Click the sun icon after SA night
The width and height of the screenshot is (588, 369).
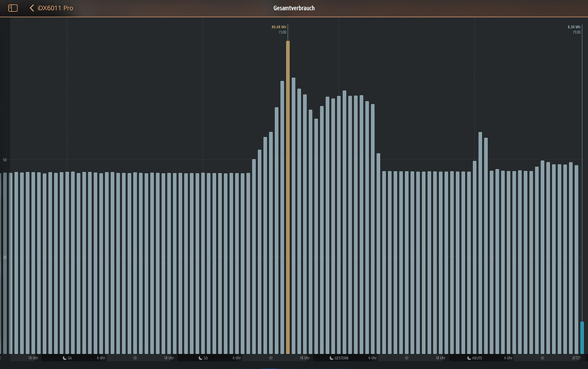[x=135, y=358]
